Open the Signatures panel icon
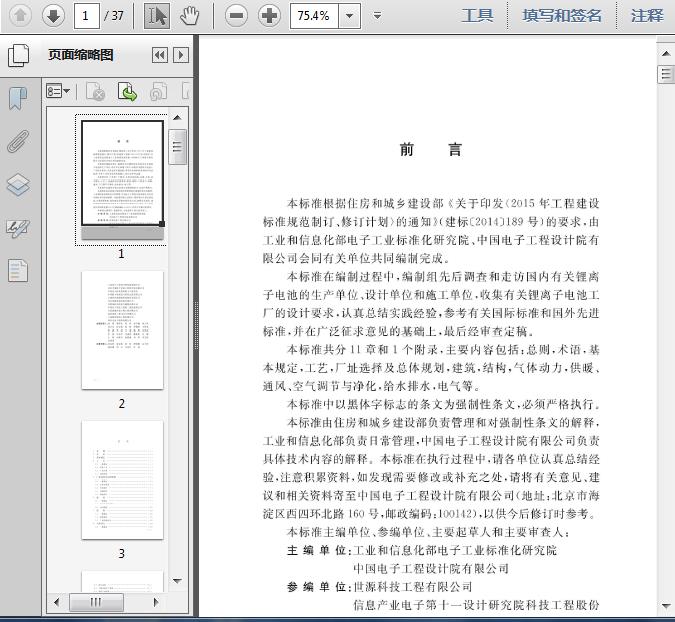 click(x=18, y=228)
